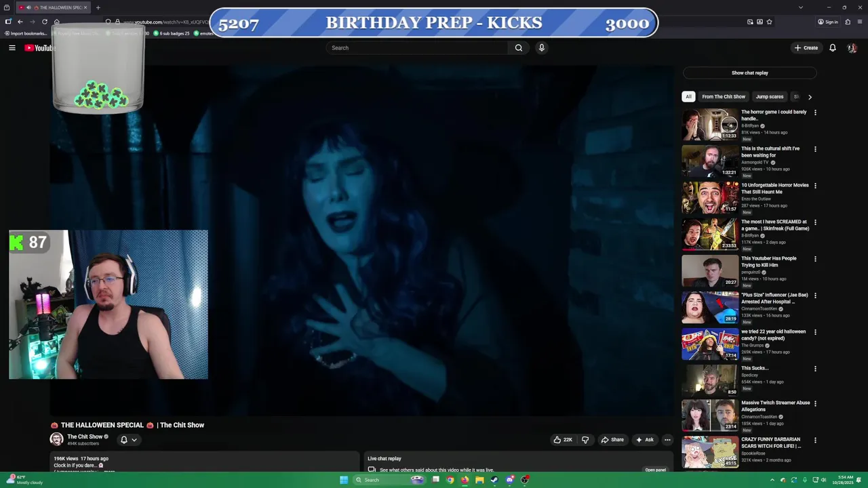868x488 pixels.
Task: Open the weather widget in taskbar
Action: 24,480
